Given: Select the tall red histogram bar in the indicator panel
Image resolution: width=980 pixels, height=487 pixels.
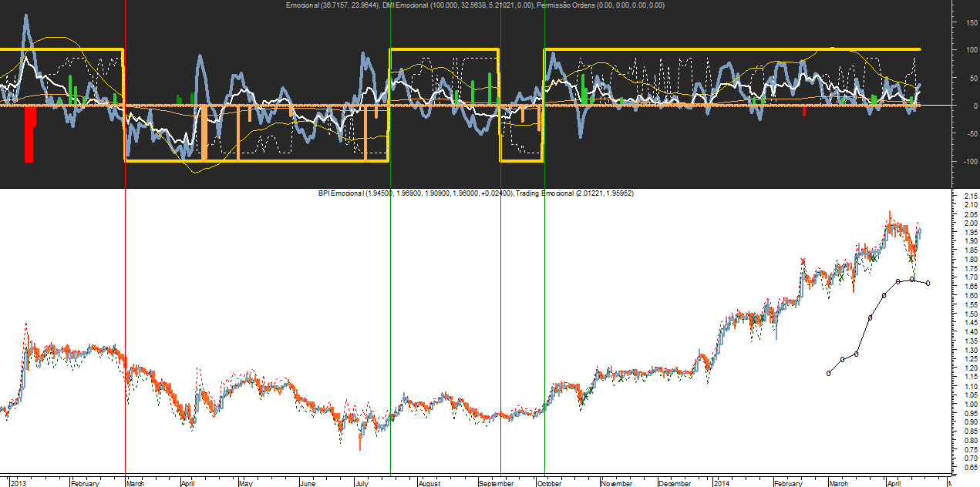Looking at the screenshot, I should 29,133.
